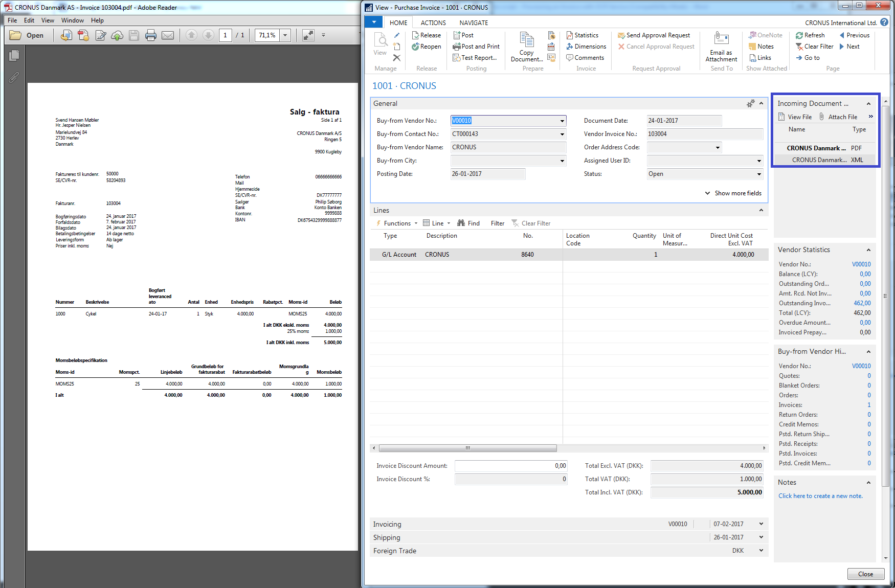This screenshot has height=588, width=895.
Task: Open the zoom percentage dropdown in Adobe Reader
Action: [x=285, y=35]
